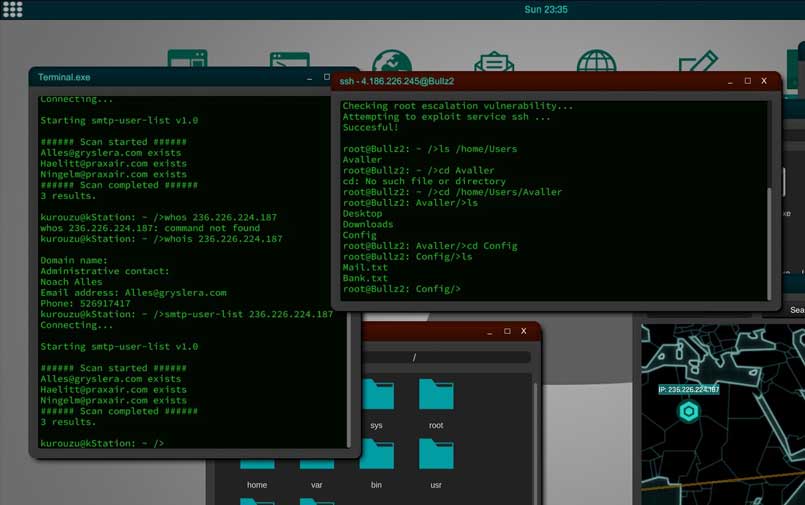Click the Downloads entry in ssh output
This screenshot has height=505, width=805.
point(368,224)
